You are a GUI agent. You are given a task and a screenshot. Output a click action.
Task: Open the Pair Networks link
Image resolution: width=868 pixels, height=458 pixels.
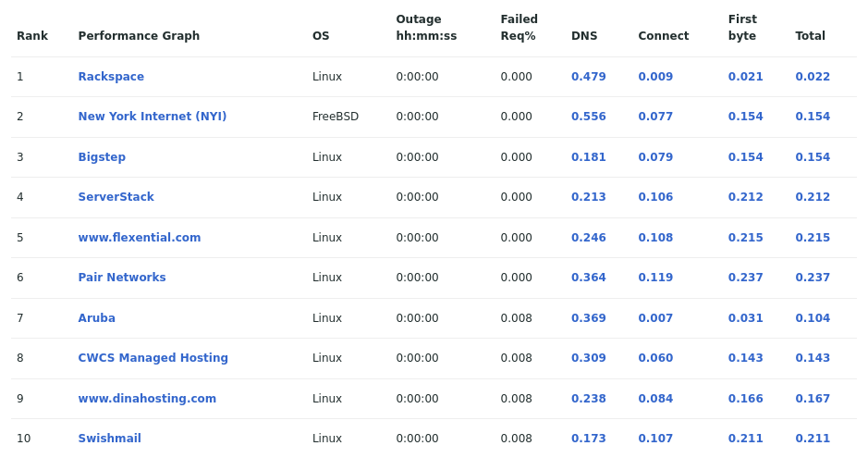coord(122,278)
